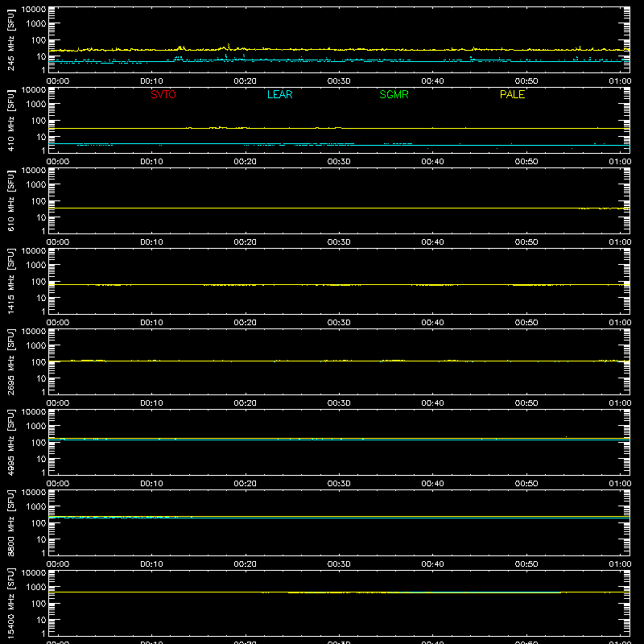Click the yellow trace in the 15400 MHz plot

(x=339, y=592)
